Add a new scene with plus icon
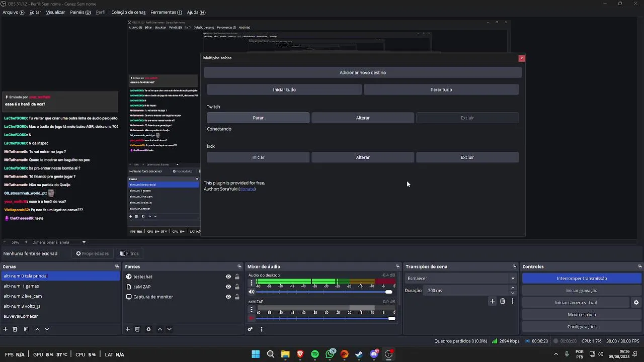This screenshot has width=644, height=362. 5,329
